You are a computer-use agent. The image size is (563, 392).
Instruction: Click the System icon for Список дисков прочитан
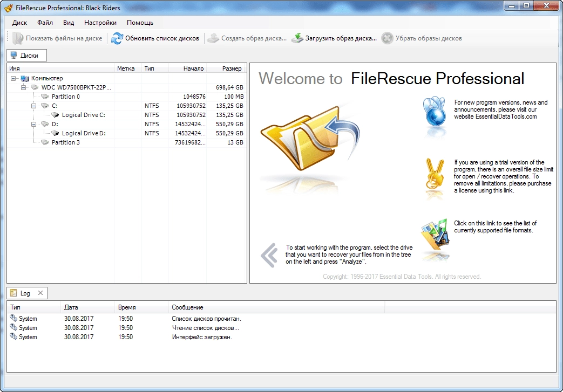[13, 318]
